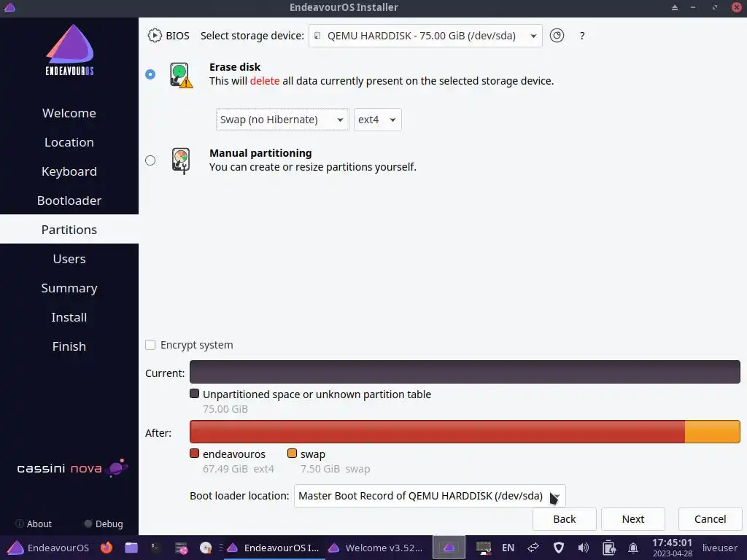Go to the Install step
This screenshot has height=560, width=747.
69,317
